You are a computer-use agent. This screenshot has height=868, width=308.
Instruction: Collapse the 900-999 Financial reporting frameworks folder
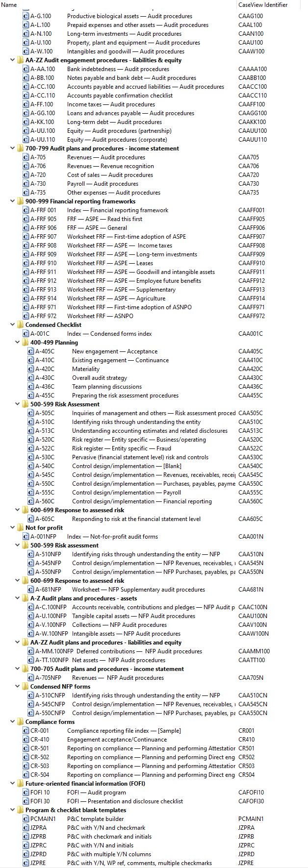pos(13,201)
